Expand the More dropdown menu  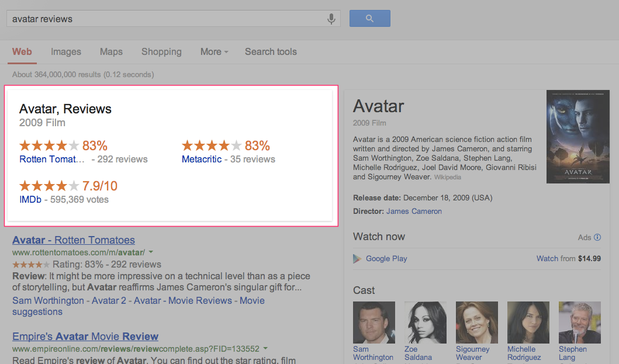tap(215, 52)
